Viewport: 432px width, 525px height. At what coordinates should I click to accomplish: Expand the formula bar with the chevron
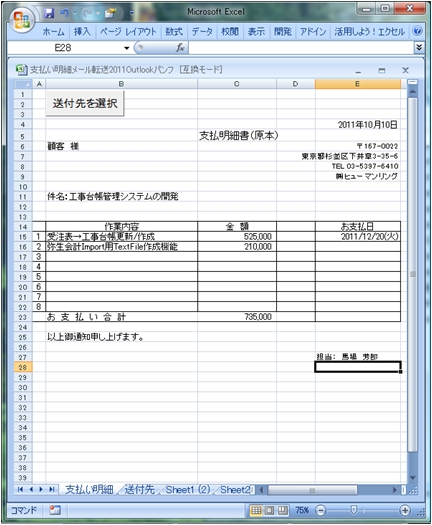click(419, 47)
